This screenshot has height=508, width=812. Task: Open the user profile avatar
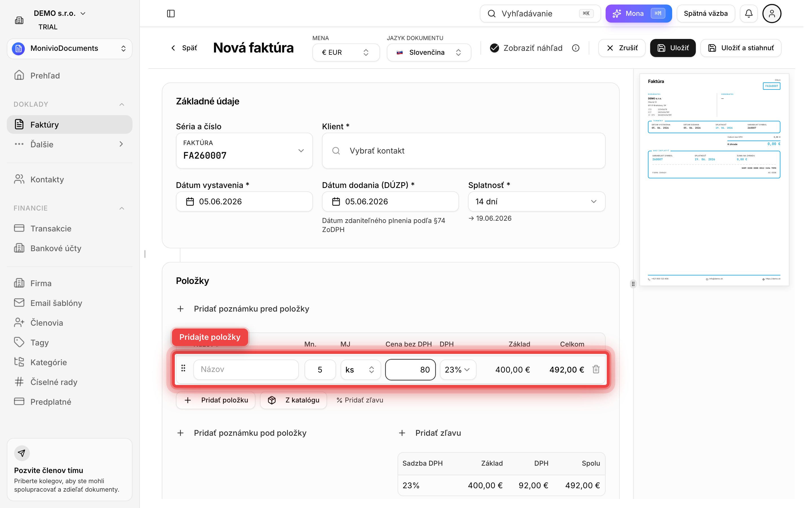(x=772, y=14)
